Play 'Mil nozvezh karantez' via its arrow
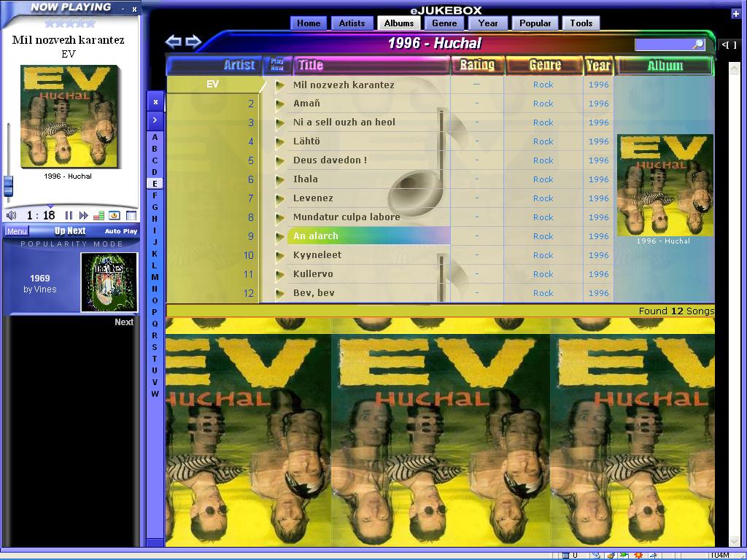The image size is (747, 560). point(279,85)
